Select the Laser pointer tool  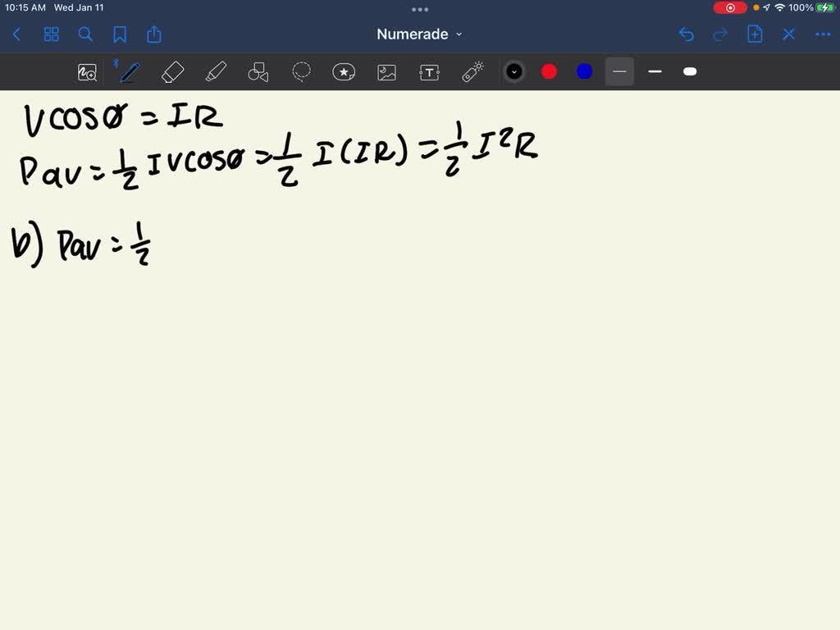click(x=472, y=71)
